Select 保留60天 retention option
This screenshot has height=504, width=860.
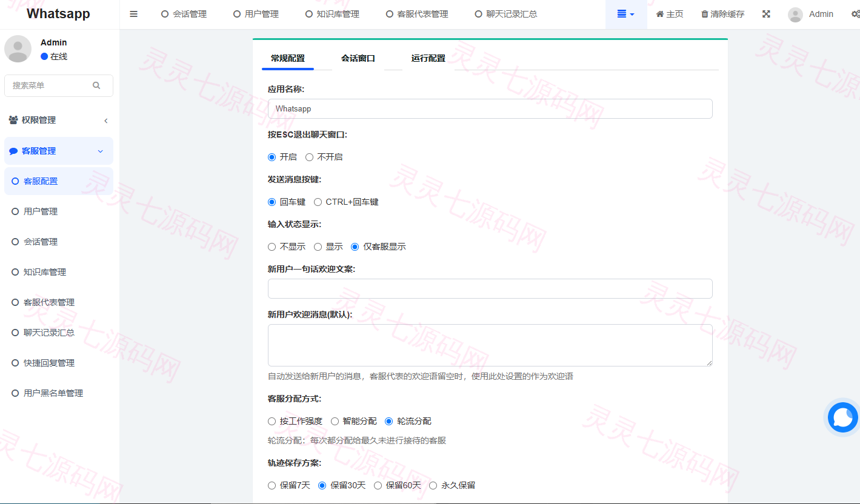point(378,485)
